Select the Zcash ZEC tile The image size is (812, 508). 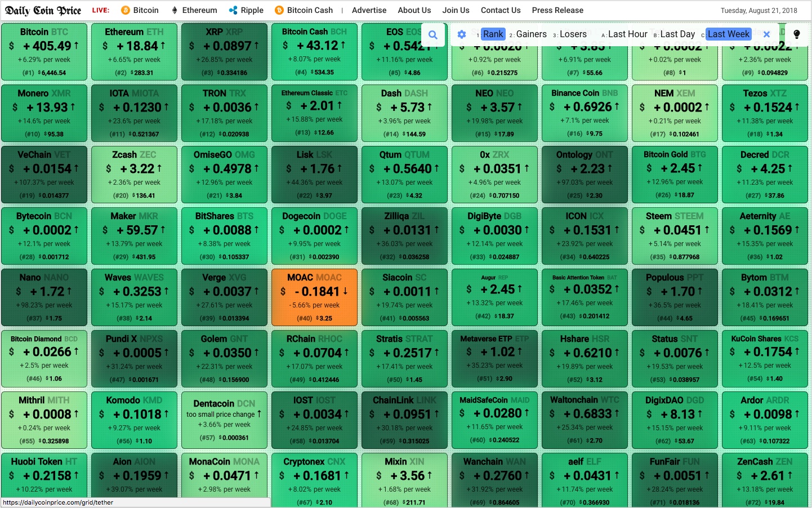(135, 175)
